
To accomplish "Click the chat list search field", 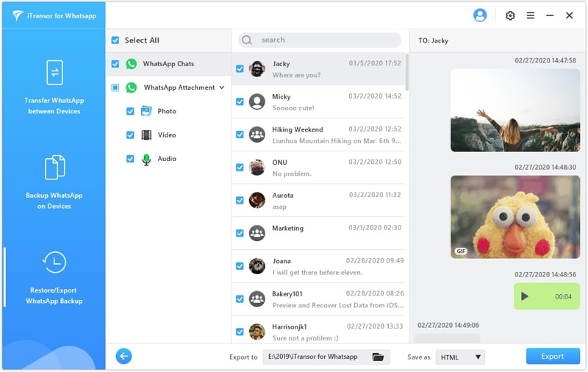I will point(320,40).
